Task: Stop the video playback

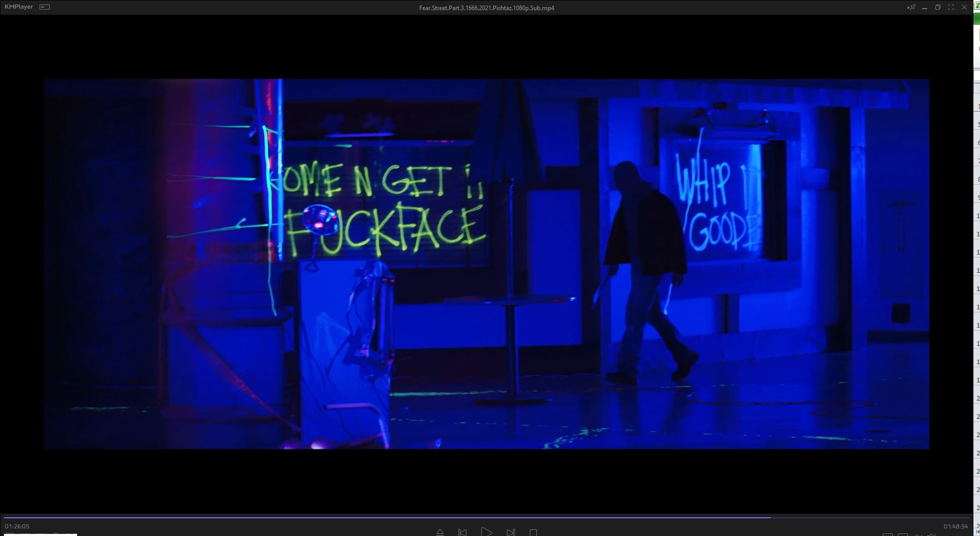Action: tap(533, 532)
